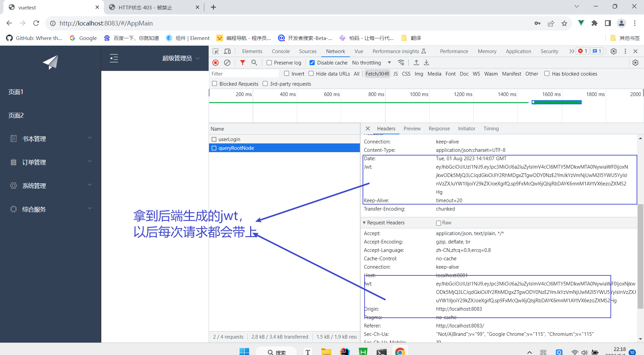
Task: Uncheck Disable cache checkbox
Action: pos(312,63)
